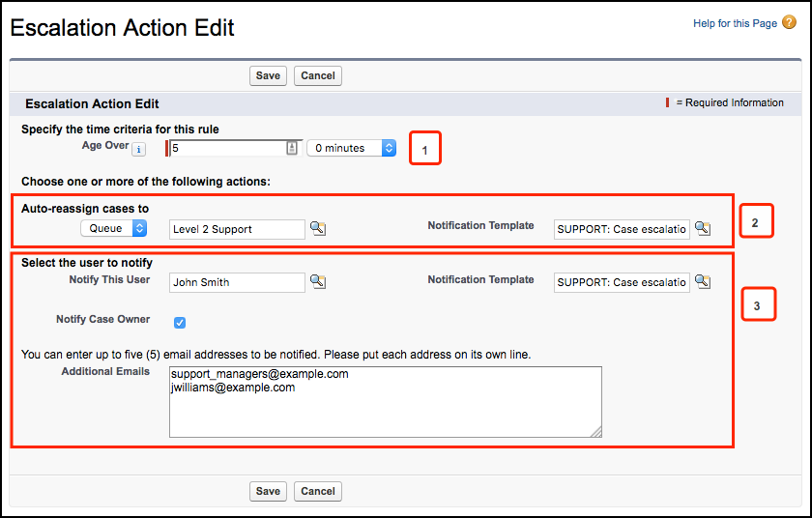Click the Required Information legend text
This screenshot has width=812, height=518.
pos(730,102)
